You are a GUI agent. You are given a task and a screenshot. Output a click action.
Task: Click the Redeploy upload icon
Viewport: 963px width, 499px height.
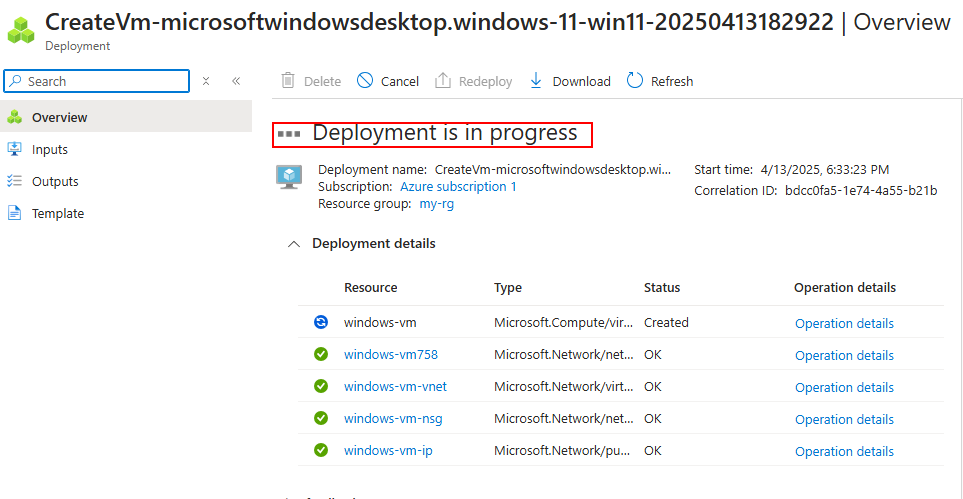pyautogui.click(x=443, y=81)
